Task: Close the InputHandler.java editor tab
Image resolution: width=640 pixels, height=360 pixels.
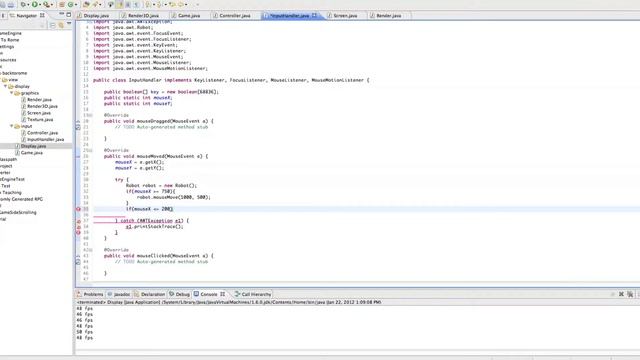Action: coord(314,16)
